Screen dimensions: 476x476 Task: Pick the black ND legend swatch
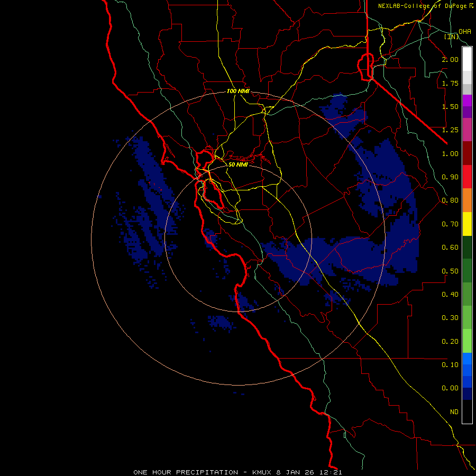click(467, 411)
